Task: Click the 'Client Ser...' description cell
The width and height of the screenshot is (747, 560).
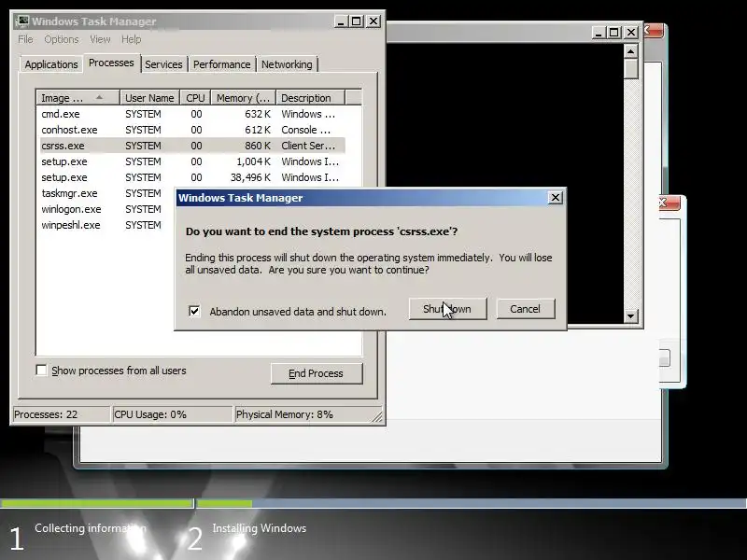Action: tap(308, 146)
